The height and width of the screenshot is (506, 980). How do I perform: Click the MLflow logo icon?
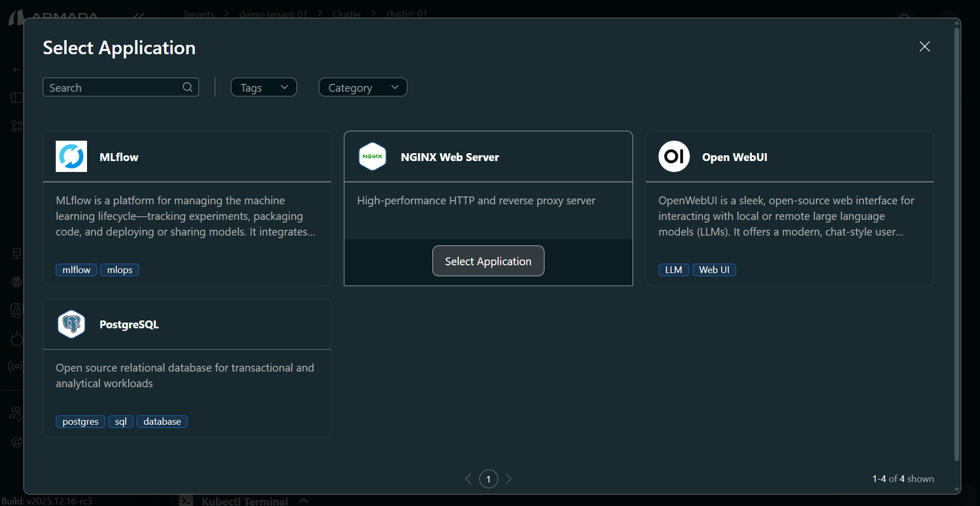coord(71,156)
